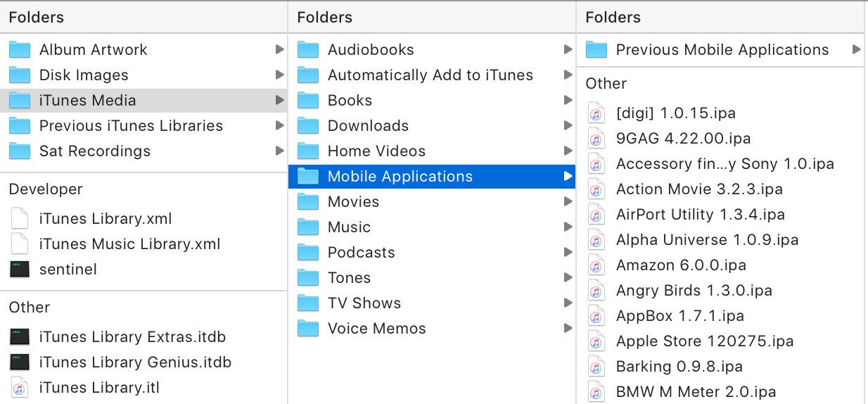This screenshot has width=868, height=404.
Task: Expand the Disk Images folder arrow
Action: tap(280, 75)
